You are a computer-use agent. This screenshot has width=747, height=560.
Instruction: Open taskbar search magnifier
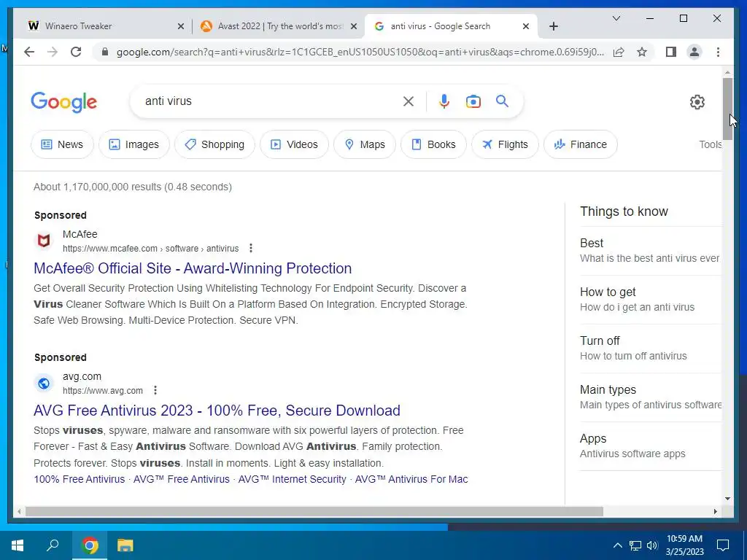[53, 545]
